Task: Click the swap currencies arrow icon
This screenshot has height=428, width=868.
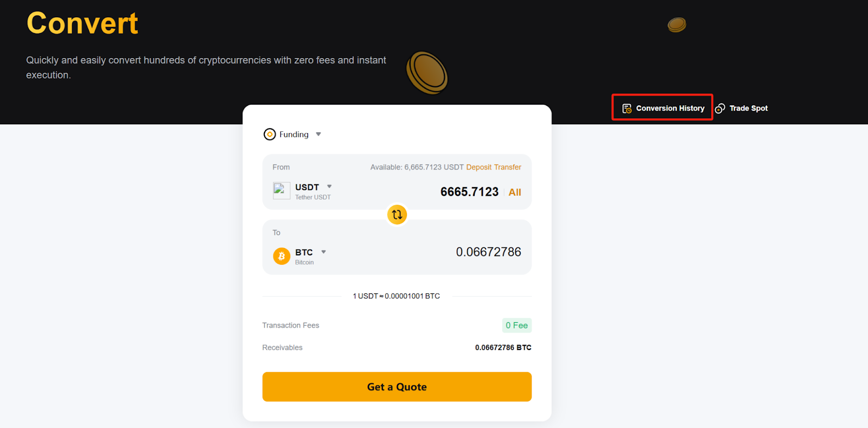Action: 397,215
